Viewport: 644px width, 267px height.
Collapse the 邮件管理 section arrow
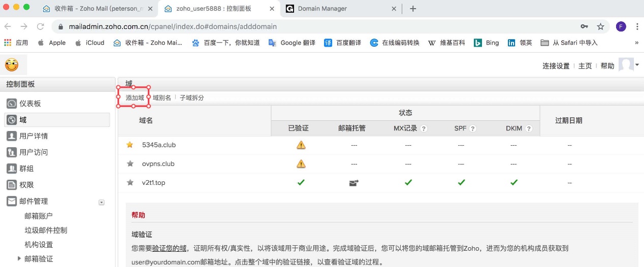(x=101, y=202)
